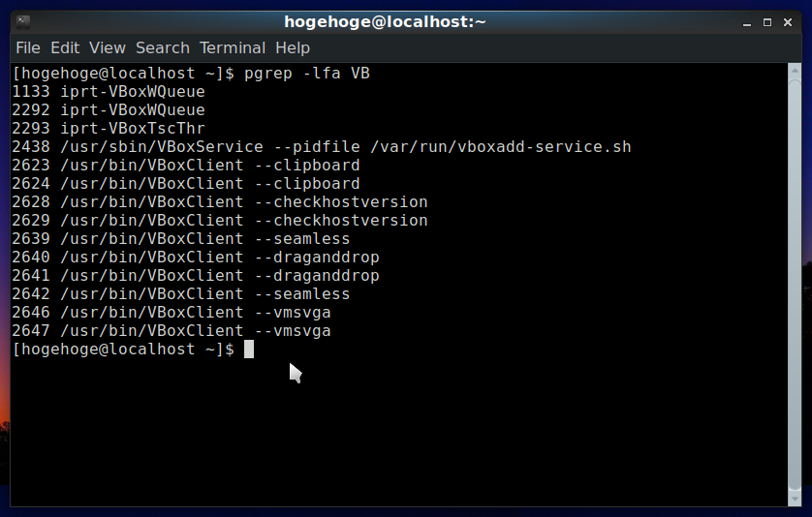Viewport: 812px width, 517px height.
Task: Click the vertical scrollbar track
Action: [795, 285]
